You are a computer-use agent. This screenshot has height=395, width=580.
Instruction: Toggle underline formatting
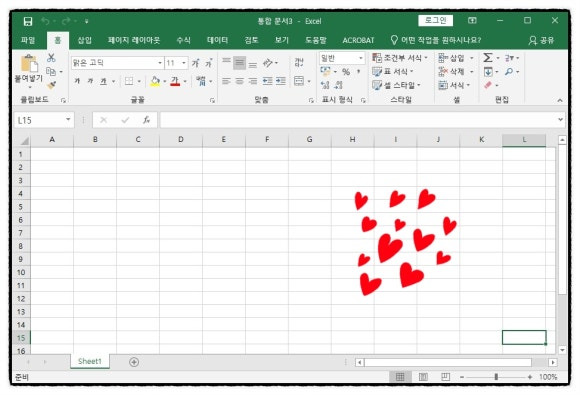coord(104,81)
